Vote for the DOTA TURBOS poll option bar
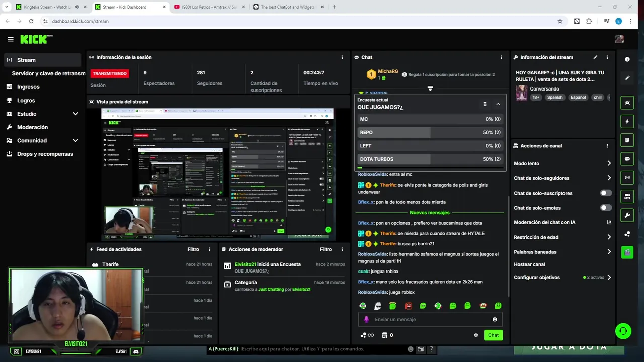644x362 pixels. point(430,159)
